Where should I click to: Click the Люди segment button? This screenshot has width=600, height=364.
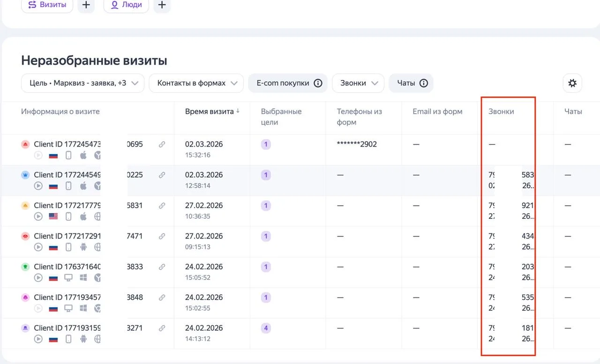(126, 5)
